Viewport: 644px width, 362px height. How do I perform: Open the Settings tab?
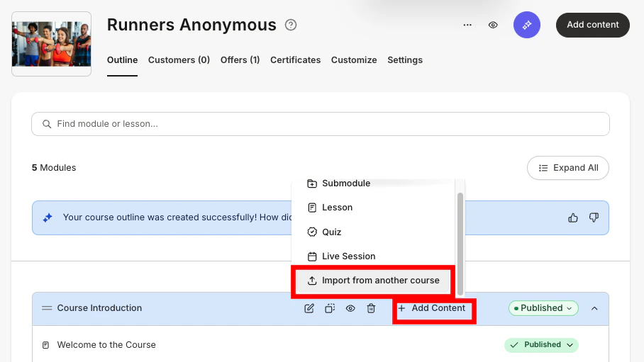click(x=405, y=60)
